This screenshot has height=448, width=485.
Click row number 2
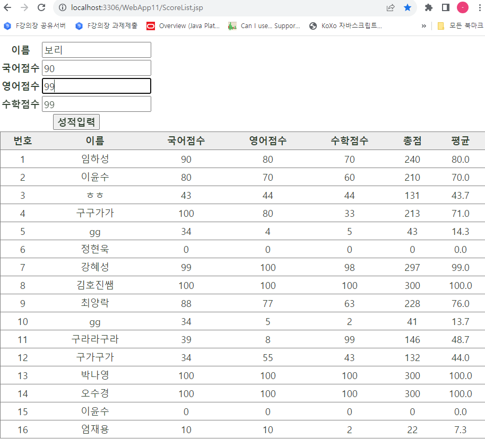pyautogui.click(x=23, y=178)
